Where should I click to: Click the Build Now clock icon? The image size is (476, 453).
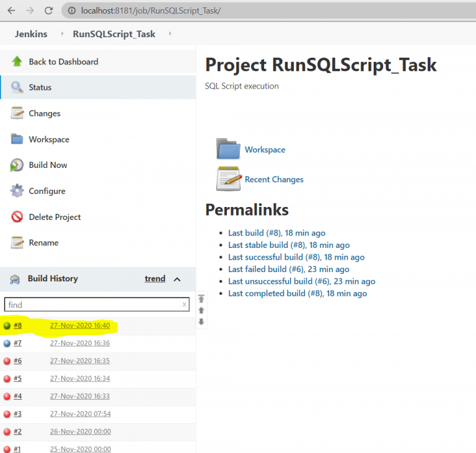point(17,165)
